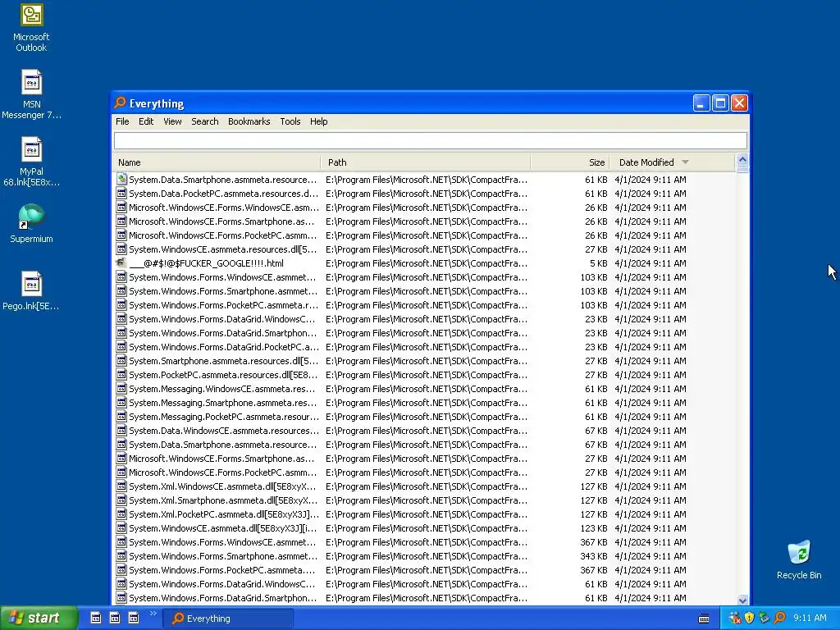
Task: Select the Microsoft.WindowsCE.Forms.WindowsCE.asm... file name
Action: point(224,208)
